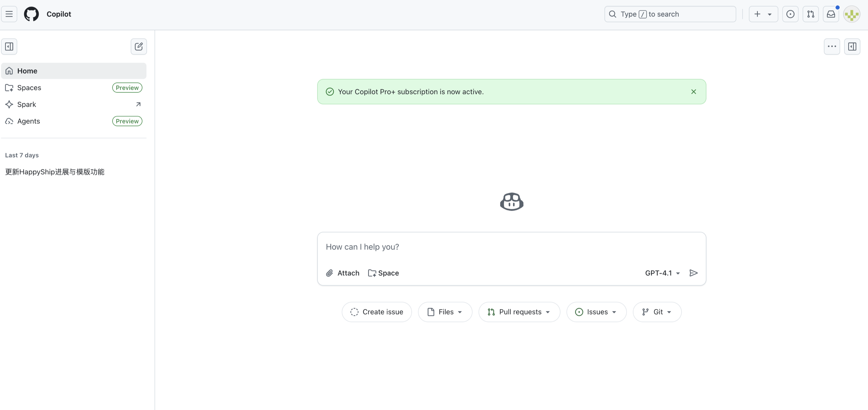The height and width of the screenshot is (410, 868).
Task: Open the three-dot more options menu
Action: click(832, 46)
